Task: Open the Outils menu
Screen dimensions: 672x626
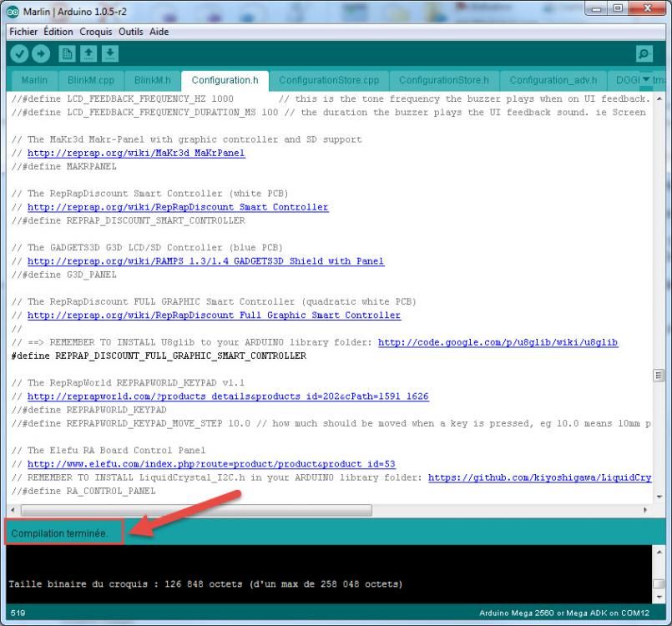Action: click(x=131, y=32)
